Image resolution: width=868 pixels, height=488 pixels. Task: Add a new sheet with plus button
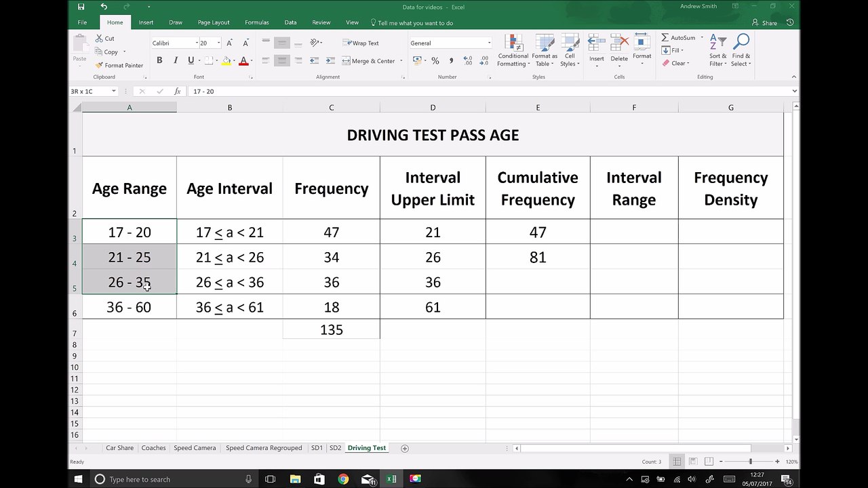(x=405, y=448)
